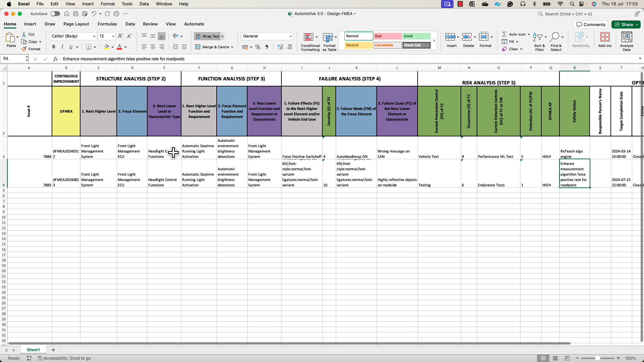Toggle the AutoSave switch
Viewport: 644px width, 362px height.
tap(55, 14)
